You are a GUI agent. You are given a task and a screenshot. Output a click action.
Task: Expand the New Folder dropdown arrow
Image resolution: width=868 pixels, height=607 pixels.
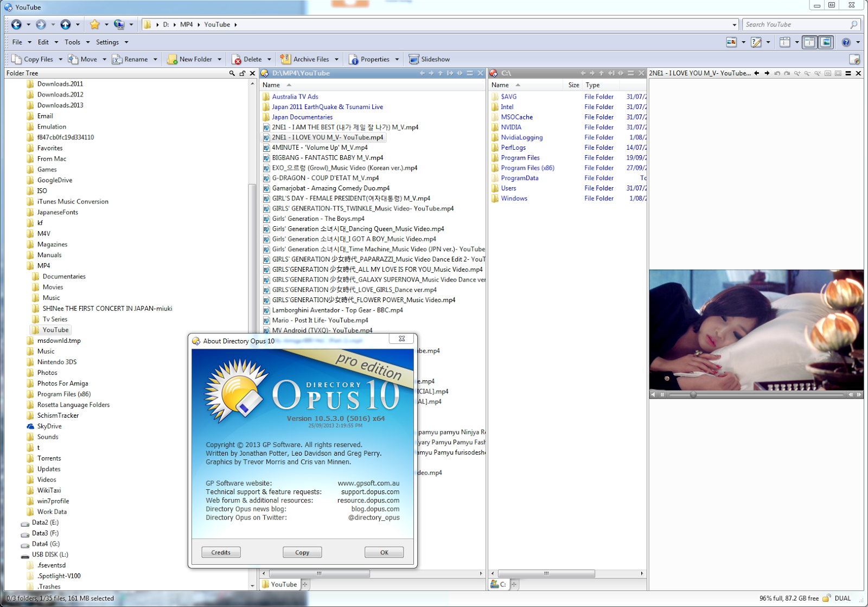(x=219, y=59)
